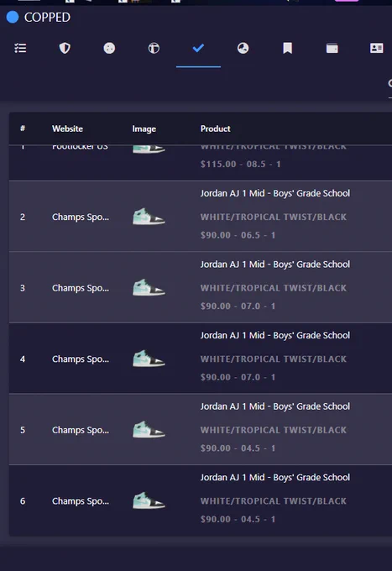Select the checkmark Copped tab

(198, 48)
